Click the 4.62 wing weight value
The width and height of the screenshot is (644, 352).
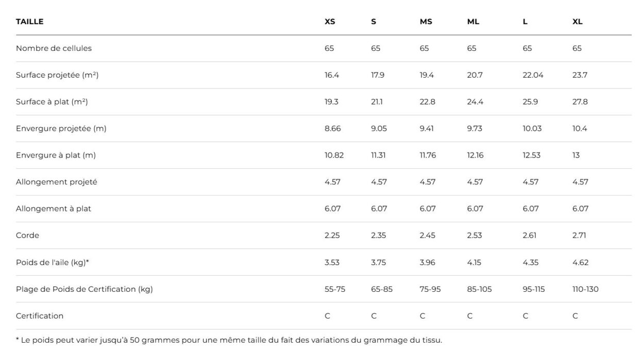point(580,262)
